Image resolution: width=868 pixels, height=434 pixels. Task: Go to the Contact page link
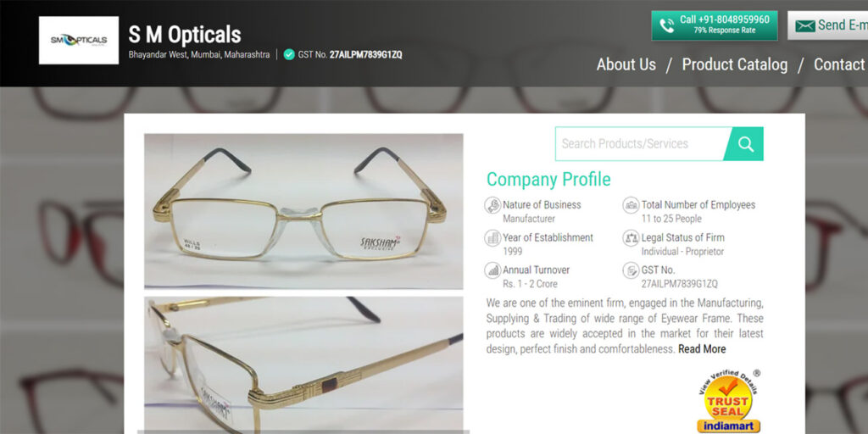click(840, 64)
